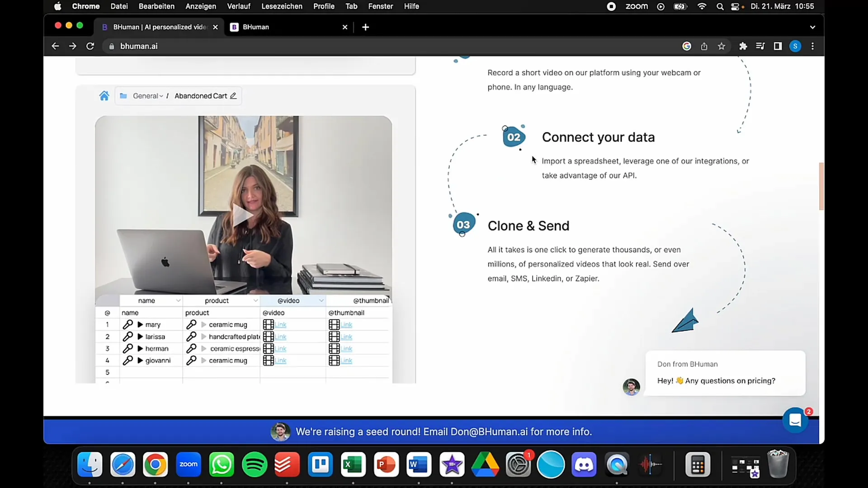
Task: Click the 'link' in @thumbnail column row 2
Action: [x=347, y=337]
